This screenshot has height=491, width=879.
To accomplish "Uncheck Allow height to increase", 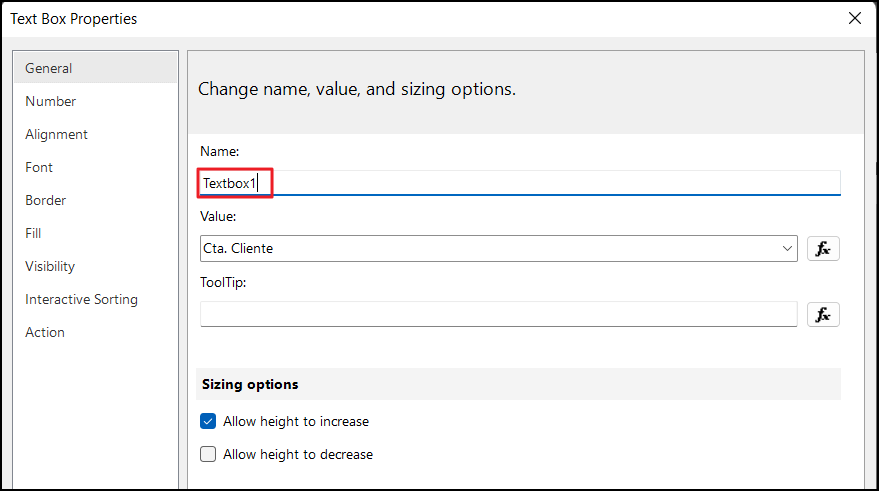I will point(208,421).
